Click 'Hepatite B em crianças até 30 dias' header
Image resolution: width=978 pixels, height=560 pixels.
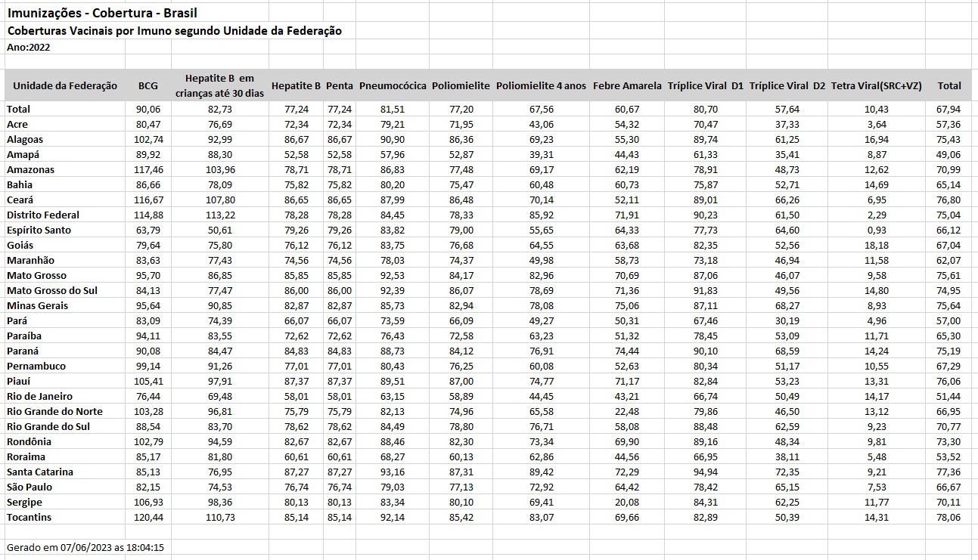(219, 85)
